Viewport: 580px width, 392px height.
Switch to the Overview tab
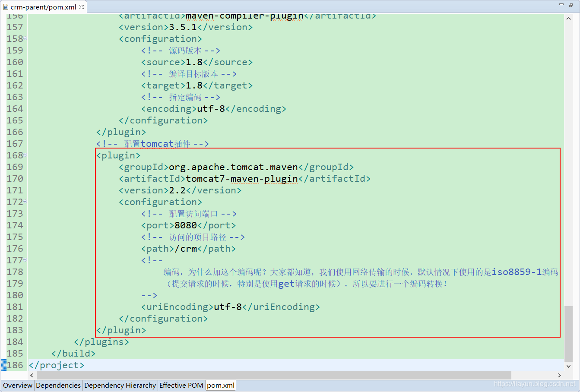click(x=18, y=385)
